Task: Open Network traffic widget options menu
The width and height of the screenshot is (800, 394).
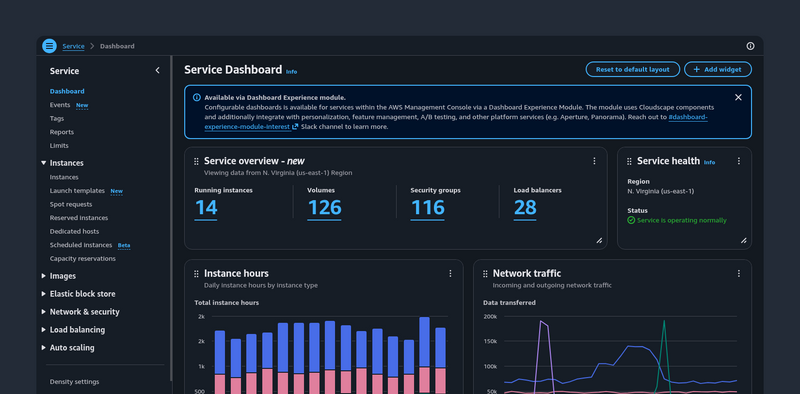Action: tap(738, 274)
